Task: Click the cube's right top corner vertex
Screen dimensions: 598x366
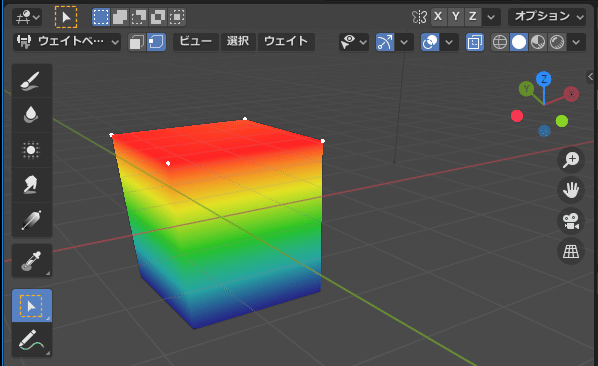Action: pyautogui.click(x=323, y=141)
